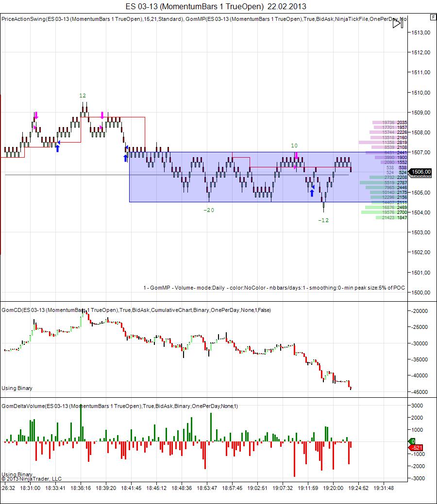The height and width of the screenshot is (504, 437).
Task: Click the 1503,00 price axis label
Action: (x=420, y=232)
